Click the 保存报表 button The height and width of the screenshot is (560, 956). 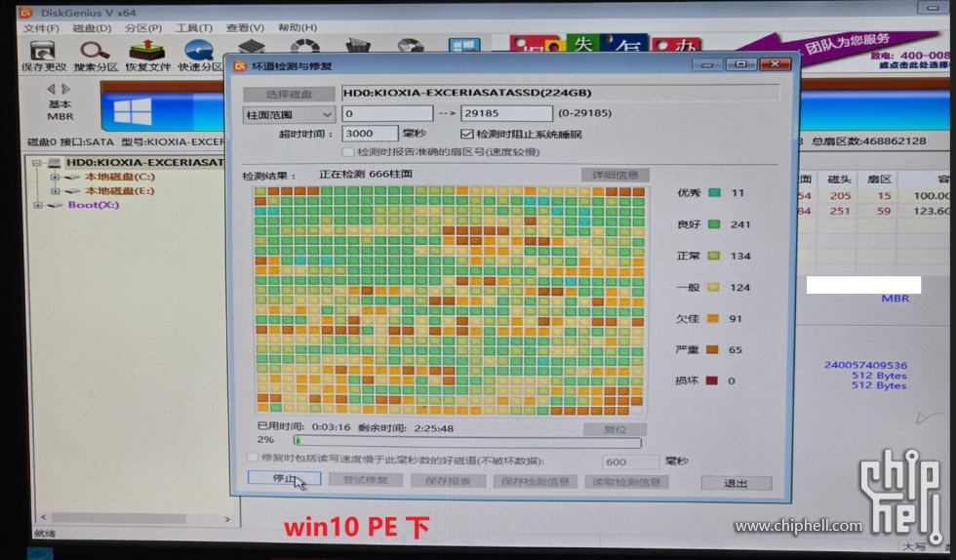(448, 481)
